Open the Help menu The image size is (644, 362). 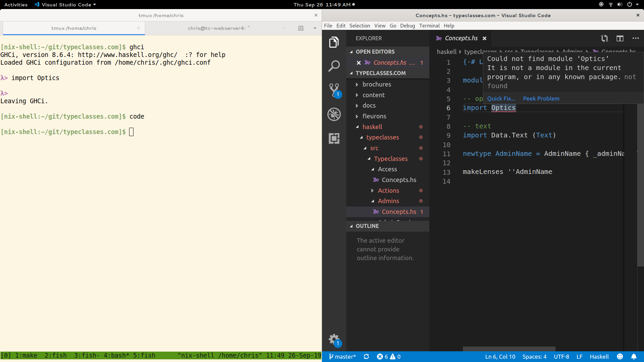449,26
